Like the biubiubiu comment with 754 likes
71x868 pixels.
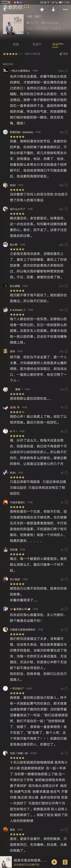tap(66, 132)
